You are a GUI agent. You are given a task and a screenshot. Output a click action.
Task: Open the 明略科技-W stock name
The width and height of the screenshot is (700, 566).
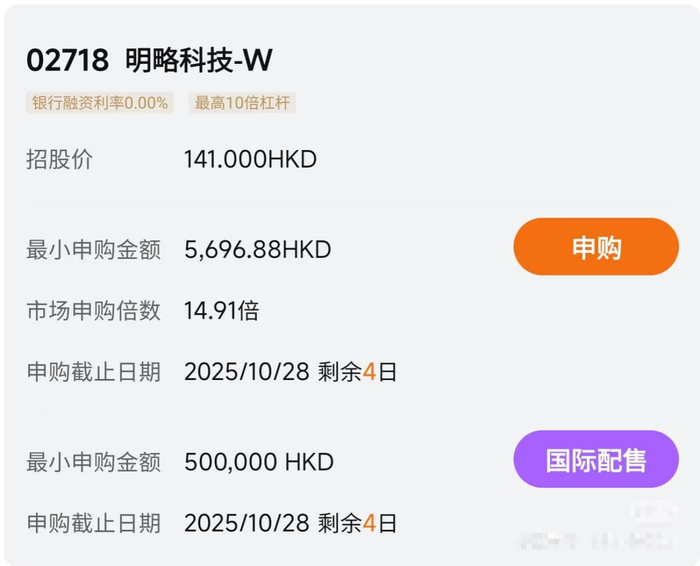(198, 60)
